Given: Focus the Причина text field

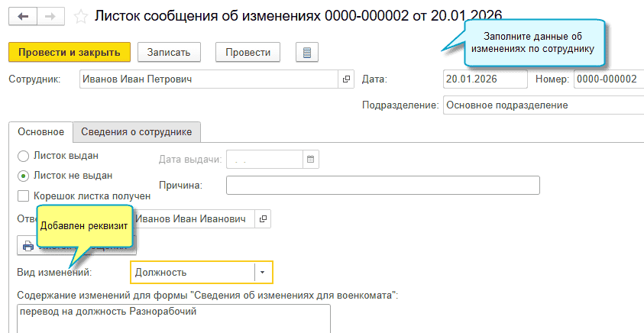Looking at the screenshot, I should pos(383,186).
